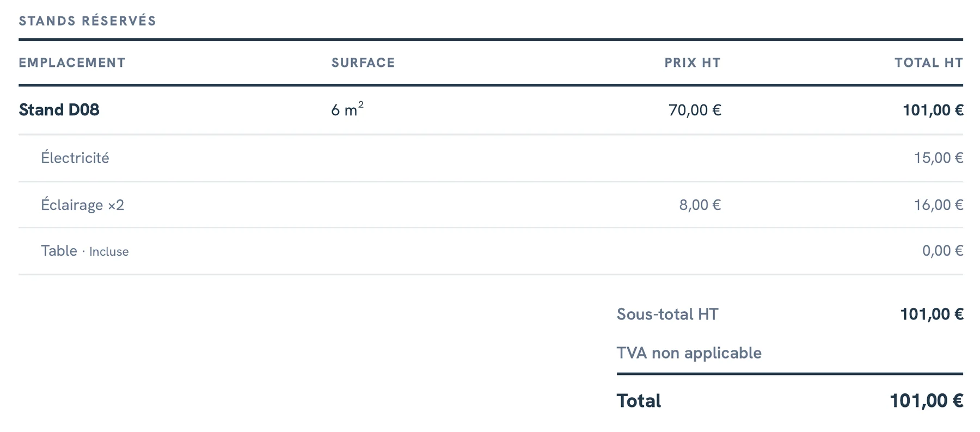980x432 pixels.
Task: Select the PRIX HT column header
Action: 693,63
